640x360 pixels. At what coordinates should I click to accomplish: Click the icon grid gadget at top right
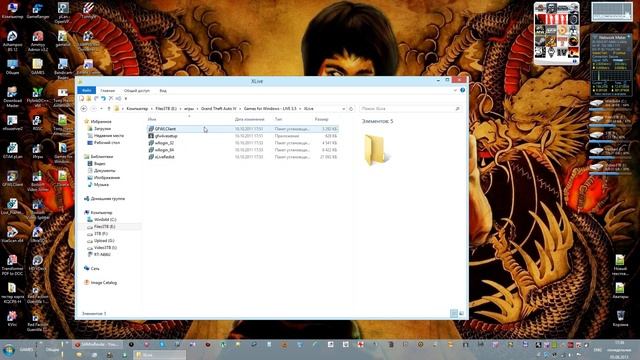pyautogui.click(x=557, y=33)
